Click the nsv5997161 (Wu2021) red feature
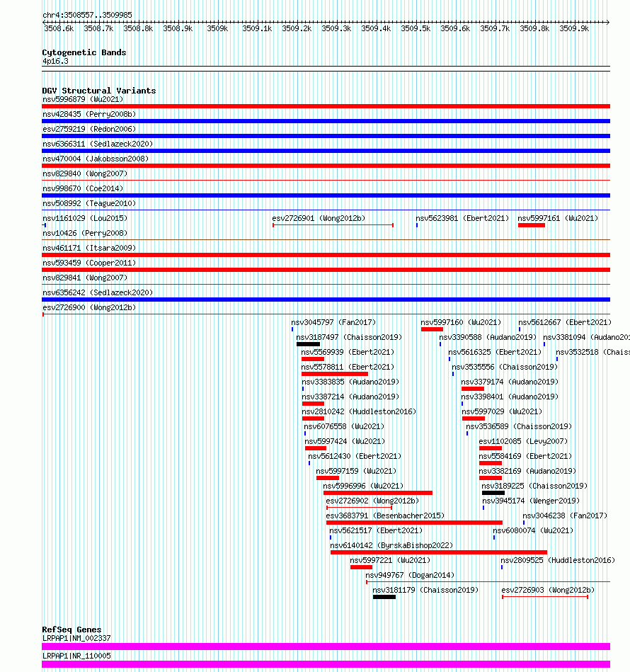 click(532, 225)
